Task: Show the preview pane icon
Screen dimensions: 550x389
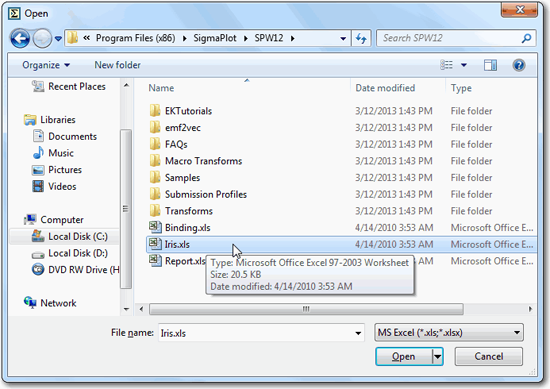Action: 490,65
